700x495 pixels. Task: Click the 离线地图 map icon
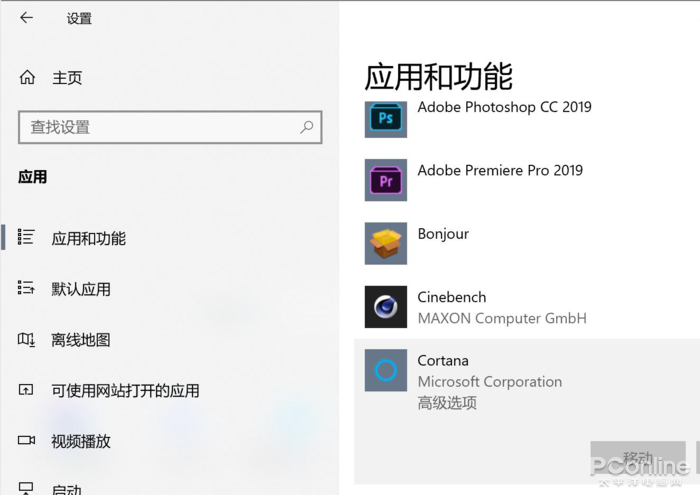click(x=27, y=340)
